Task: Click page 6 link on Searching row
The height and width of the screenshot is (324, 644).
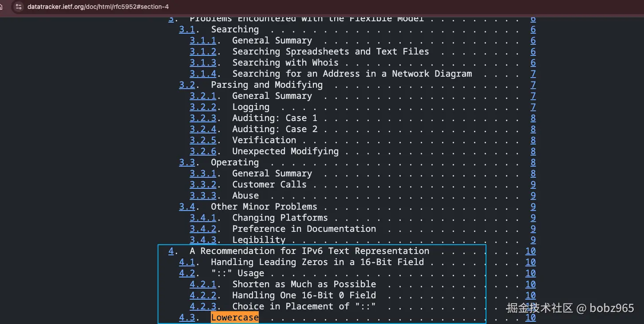Action: pos(533,30)
